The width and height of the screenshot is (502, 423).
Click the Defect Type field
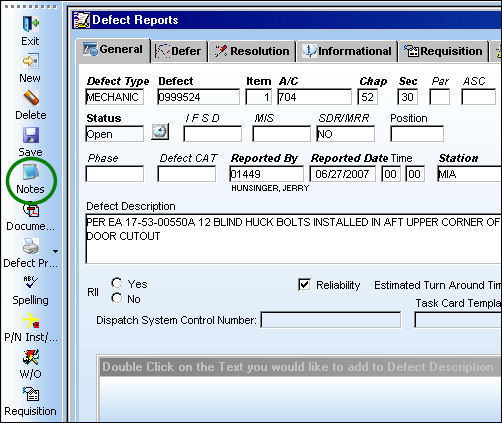coord(115,97)
